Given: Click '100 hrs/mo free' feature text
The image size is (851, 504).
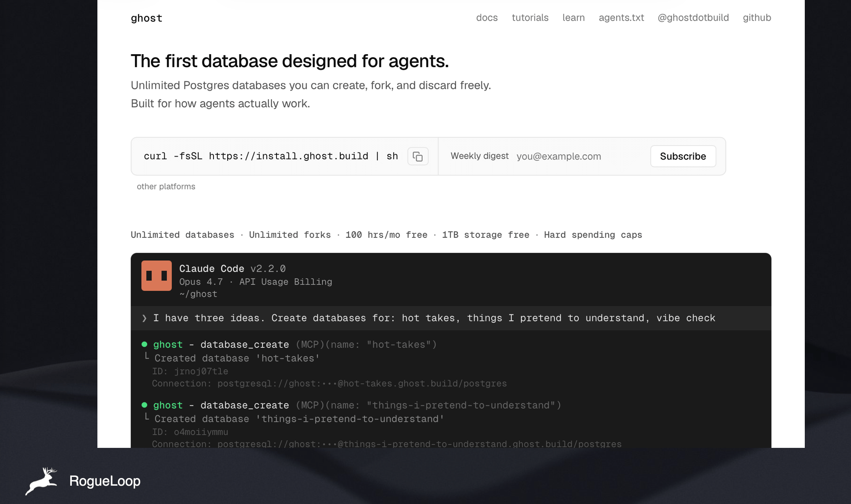Looking at the screenshot, I should (x=386, y=235).
